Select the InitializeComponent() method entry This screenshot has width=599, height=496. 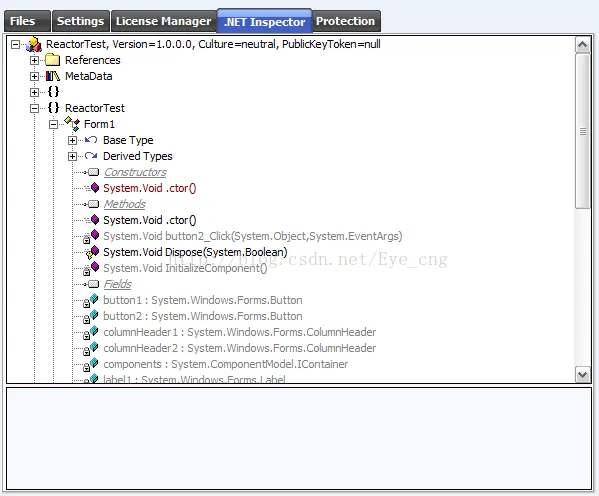(x=185, y=268)
